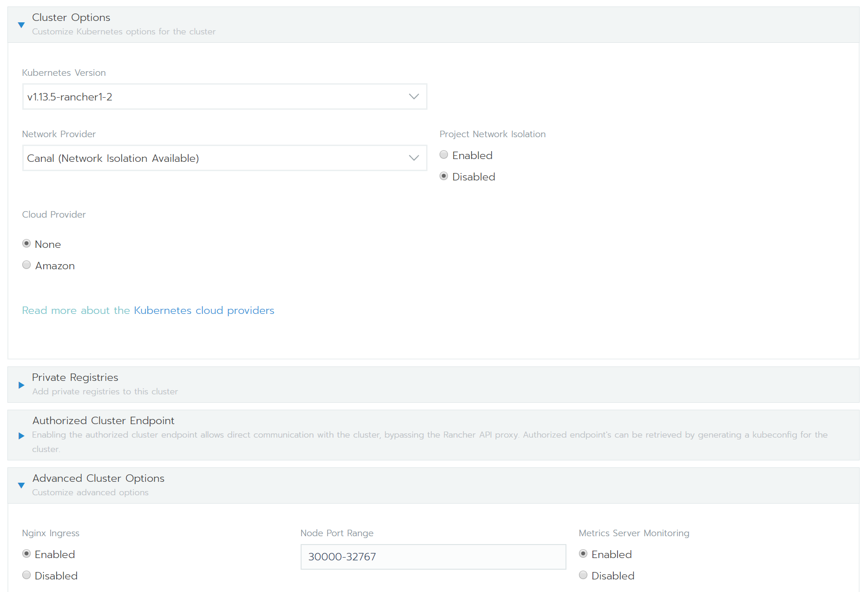Collapse the Advanced Cluster Options section

tap(21, 485)
